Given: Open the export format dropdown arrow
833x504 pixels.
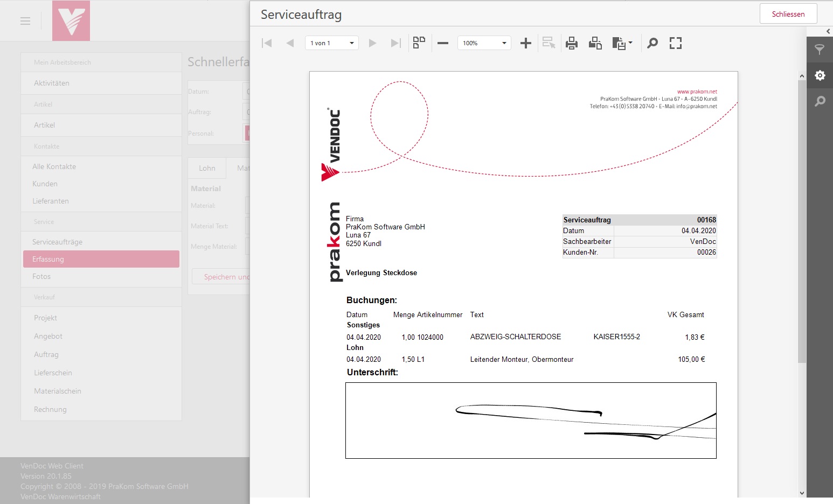Looking at the screenshot, I should 630,43.
